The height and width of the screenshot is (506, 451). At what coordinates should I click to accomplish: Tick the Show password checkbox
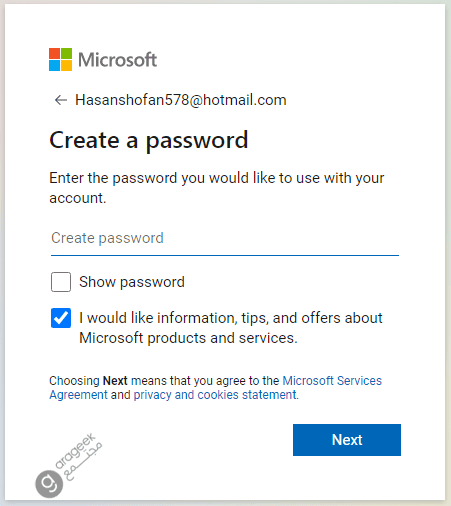pyautogui.click(x=61, y=282)
